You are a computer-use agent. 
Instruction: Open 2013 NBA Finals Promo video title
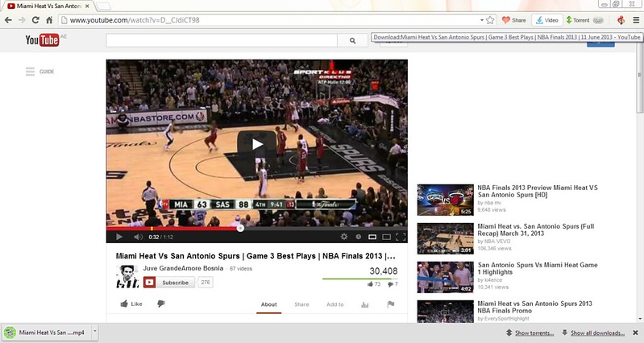coord(534,307)
